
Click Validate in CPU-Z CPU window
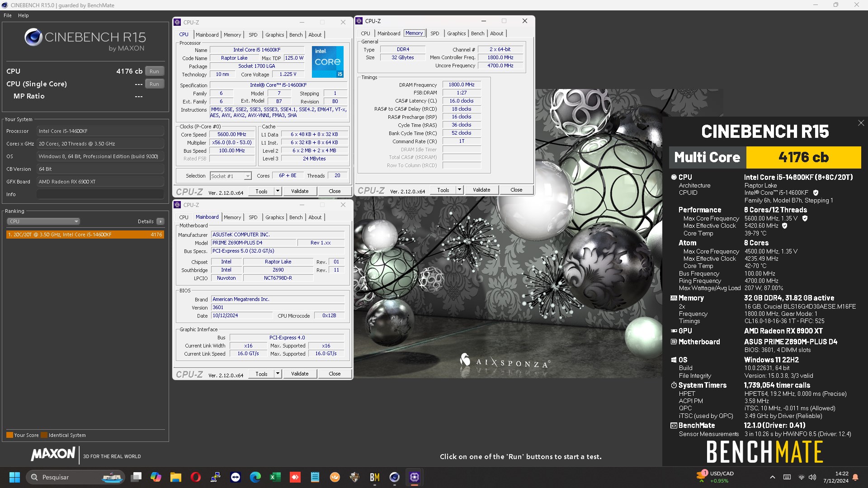[x=300, y=191]
